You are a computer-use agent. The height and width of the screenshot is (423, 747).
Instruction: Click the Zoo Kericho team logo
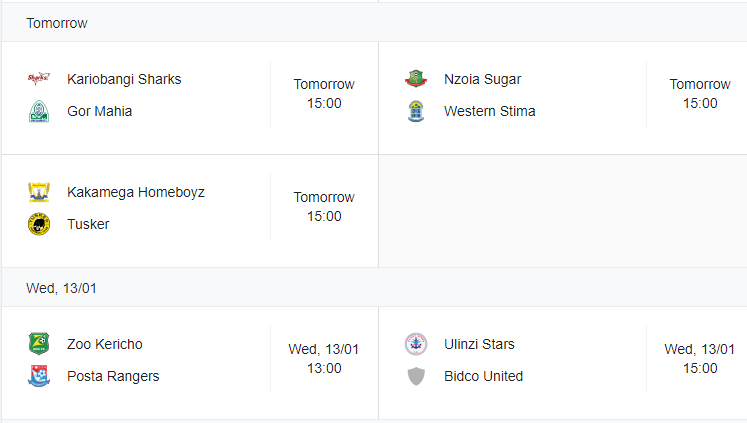coord(39,343)
